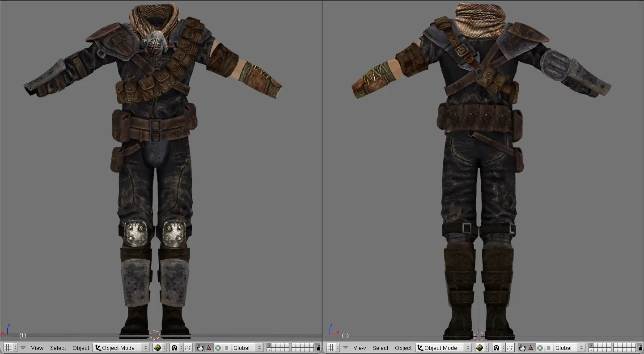Open Object menu in front-view viewport
The height and width of the screenshot is (354, 644).
point(81,348)
